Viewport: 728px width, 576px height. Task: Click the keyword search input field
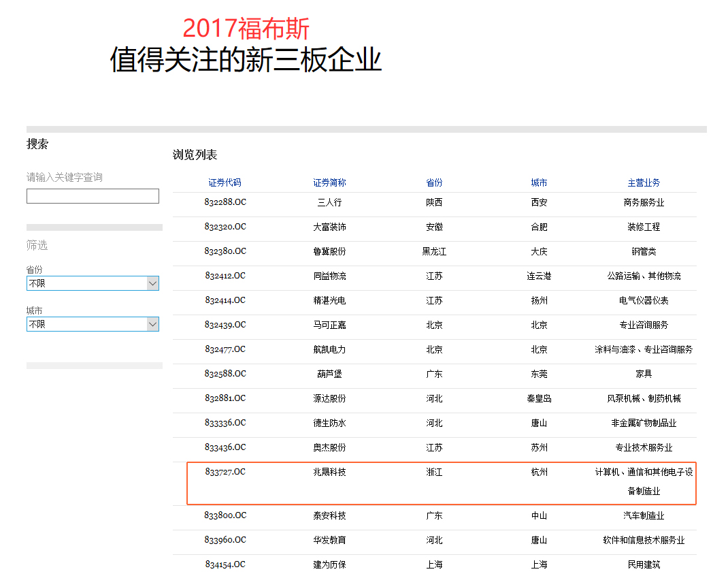pyautogui.click(x=93, y=196)
